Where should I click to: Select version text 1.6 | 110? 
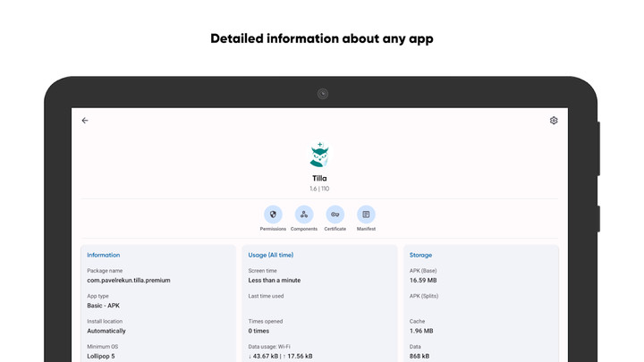pyautogui.click(x=319, y=189)
